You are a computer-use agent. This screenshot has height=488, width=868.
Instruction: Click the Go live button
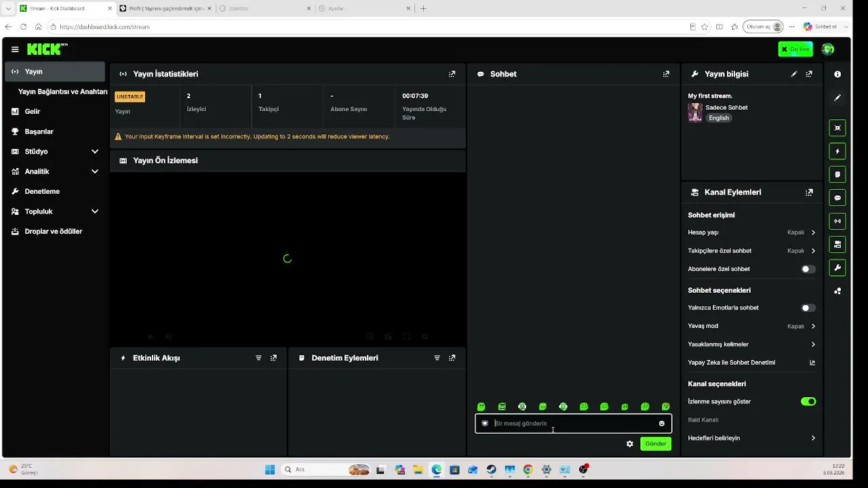tap(795, 49)
